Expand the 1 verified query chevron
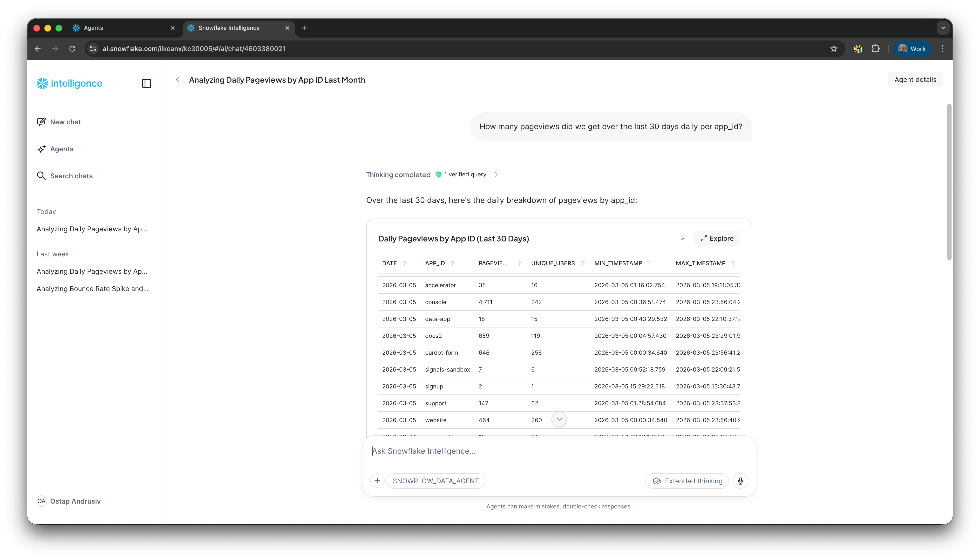 pos(496,175)
